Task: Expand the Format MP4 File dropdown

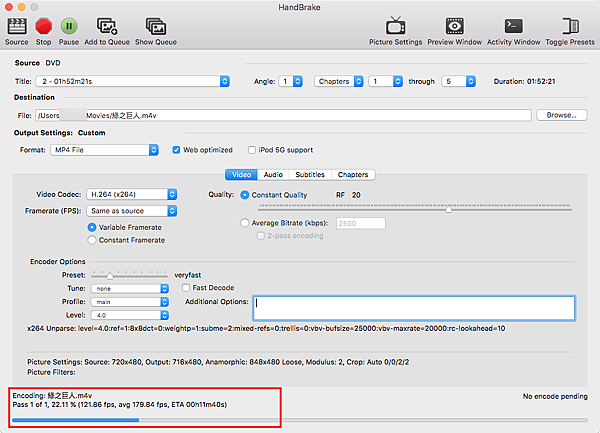Action: (104, 150)
